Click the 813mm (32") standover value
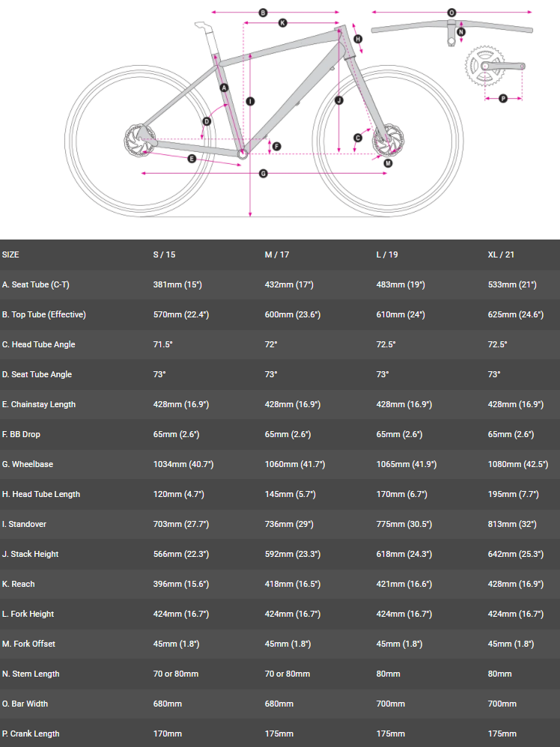This screenshot has height=747, width=560. coord(512,524)
